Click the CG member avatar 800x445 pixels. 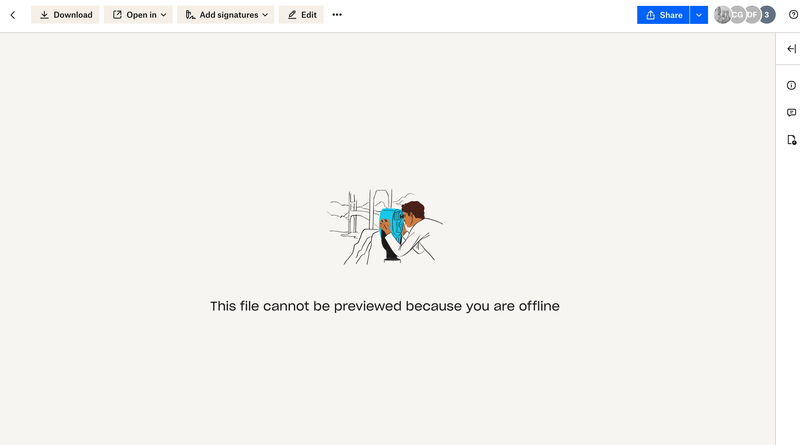737,15
